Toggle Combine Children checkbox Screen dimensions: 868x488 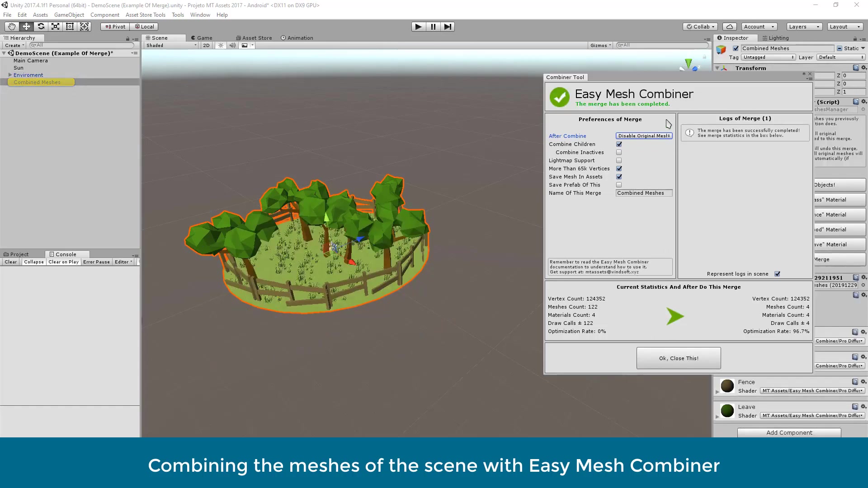pos(619,144)
